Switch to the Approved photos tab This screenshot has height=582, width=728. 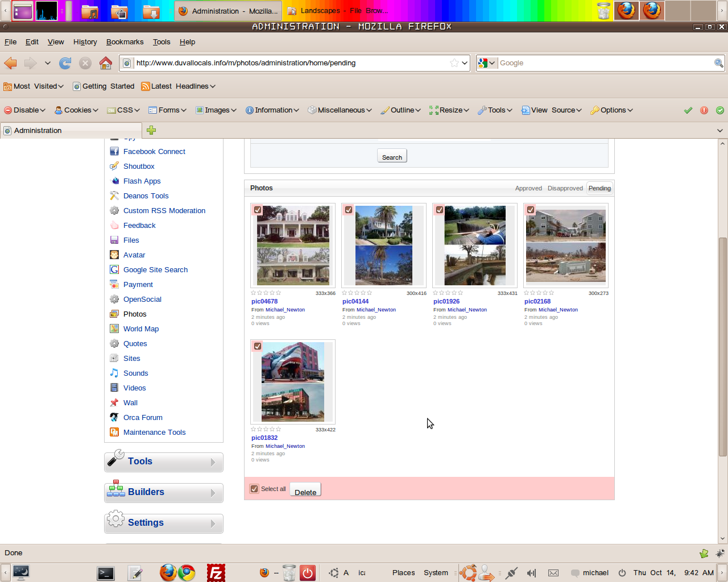pos(528,188)
